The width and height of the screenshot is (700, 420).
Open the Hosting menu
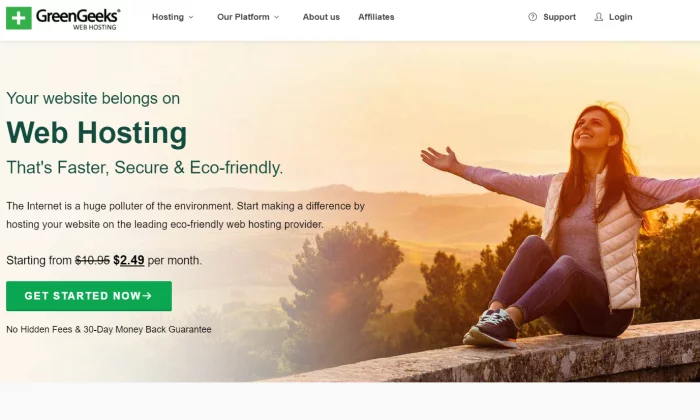[x=173, y=17]
